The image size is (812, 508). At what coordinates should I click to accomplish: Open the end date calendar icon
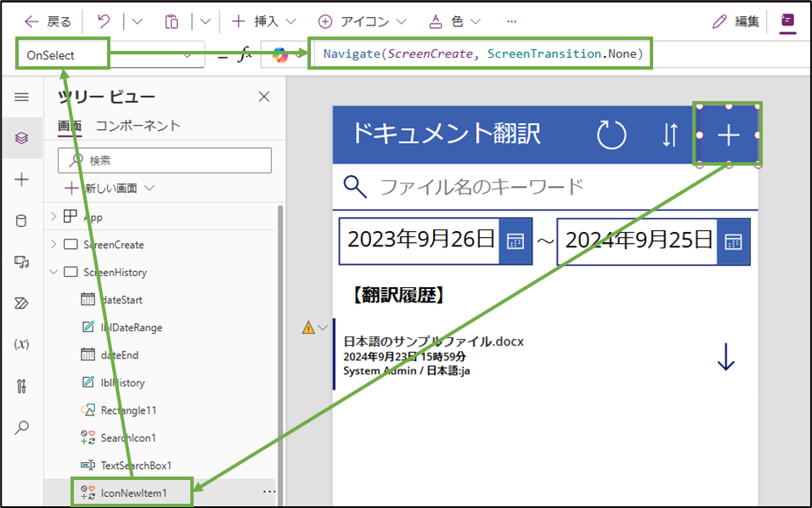coord(733,242)
